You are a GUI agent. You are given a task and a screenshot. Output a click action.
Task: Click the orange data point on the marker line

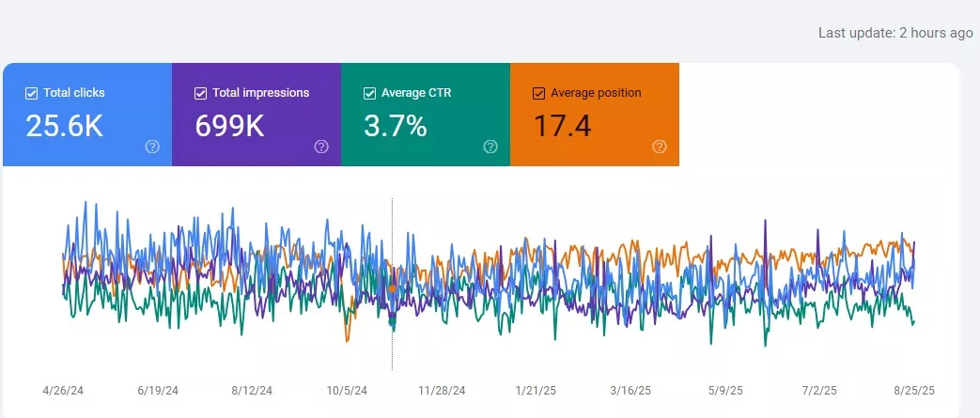pos(392,287)
